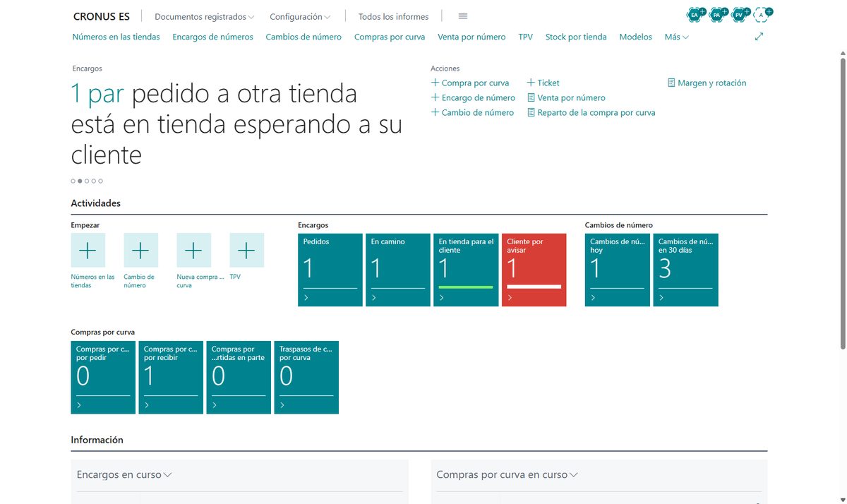
Task: Open the En tienda para el cliente tile
Action: tap(466, 270)
